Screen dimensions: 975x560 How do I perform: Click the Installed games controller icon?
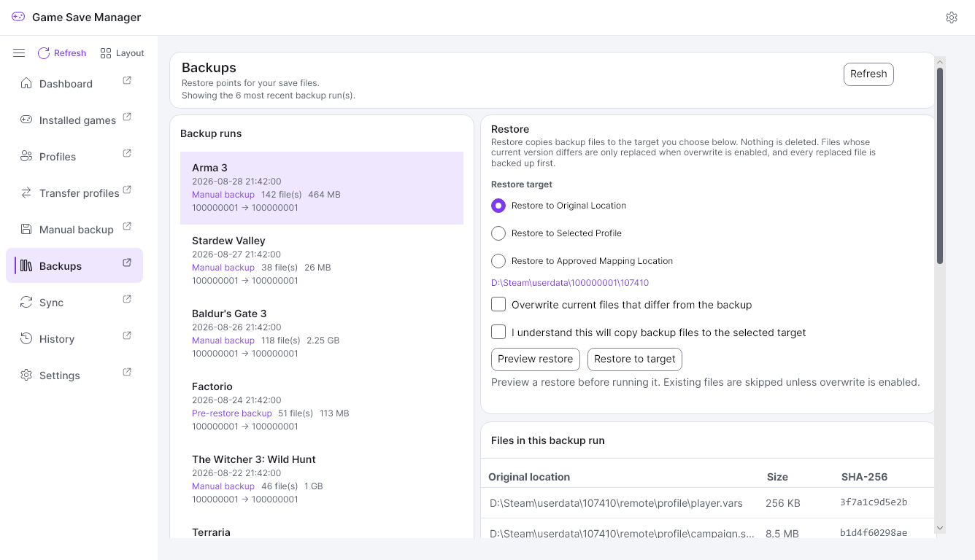(x=26, y=120)
